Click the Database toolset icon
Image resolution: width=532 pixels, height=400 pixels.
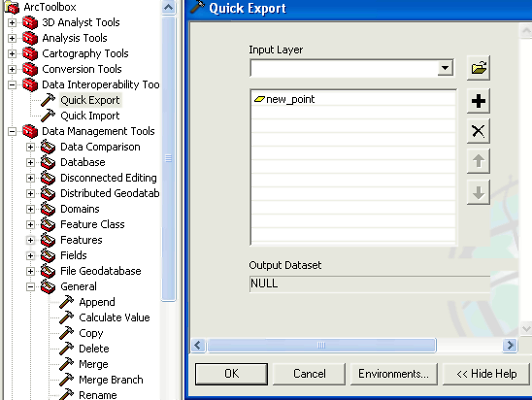(48, 162)
